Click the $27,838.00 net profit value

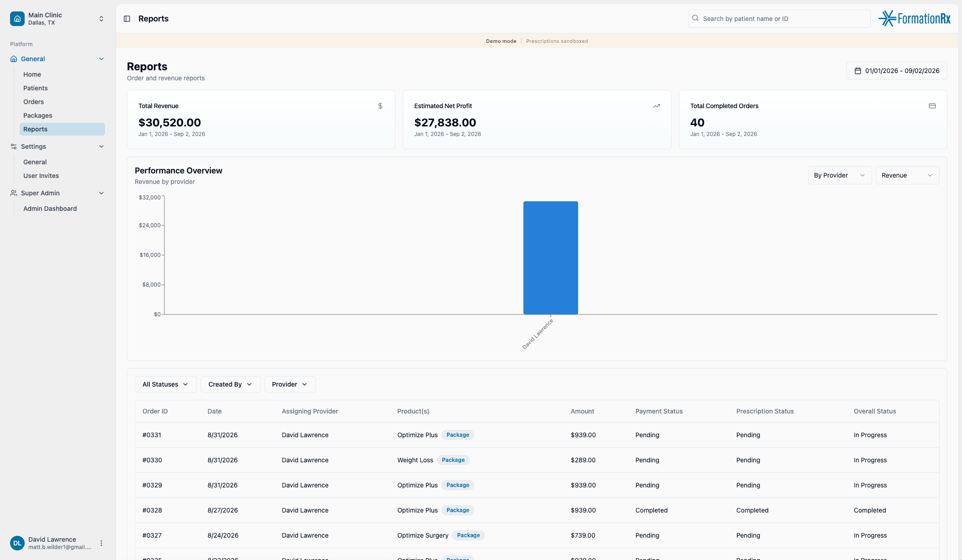(445, 122)
